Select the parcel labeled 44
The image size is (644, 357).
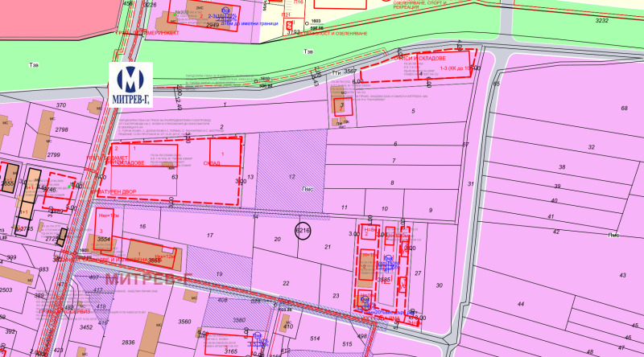coord(520,304)
